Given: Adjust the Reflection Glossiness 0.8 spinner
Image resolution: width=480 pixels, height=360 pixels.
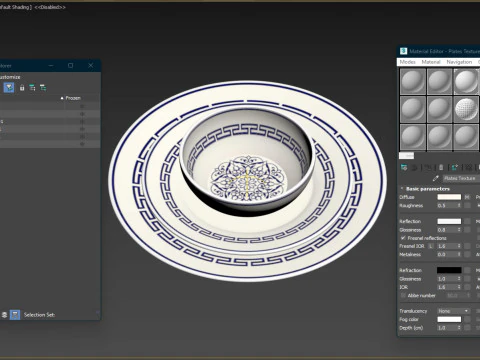Looking at the screenshot, I should pyautogui.click(x=459, y=230).
